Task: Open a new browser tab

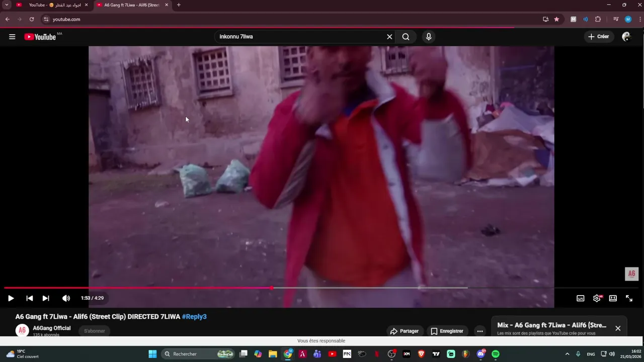Action: [179, 5]
